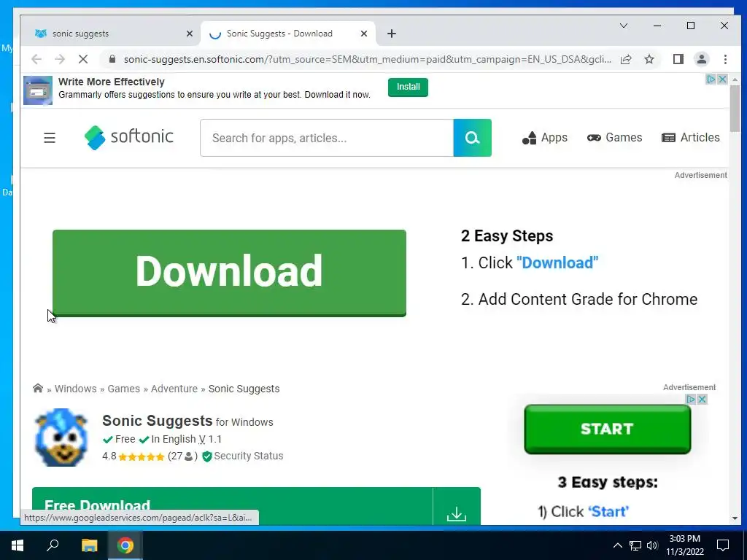Screen dimensions: 747x560
Task: Open the Chrome profile avatar
Action: (701, 59)
